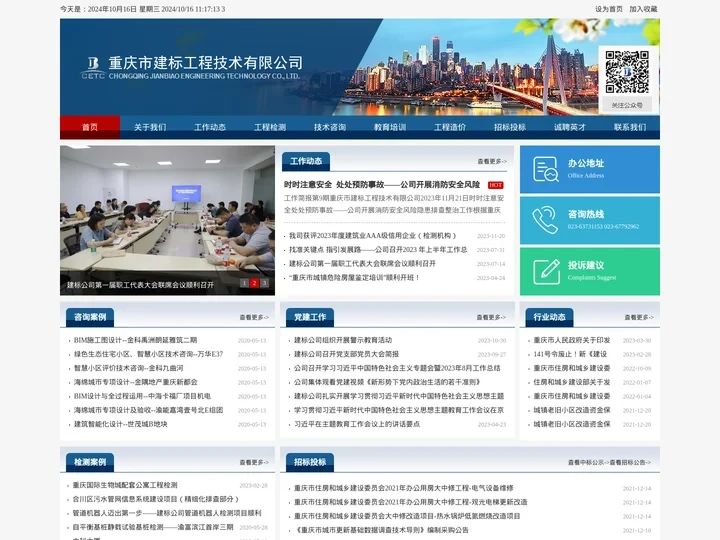
Task: Open case 海绵城市专项设计--金隅地产重庆新都会
Action: point(135,382)
